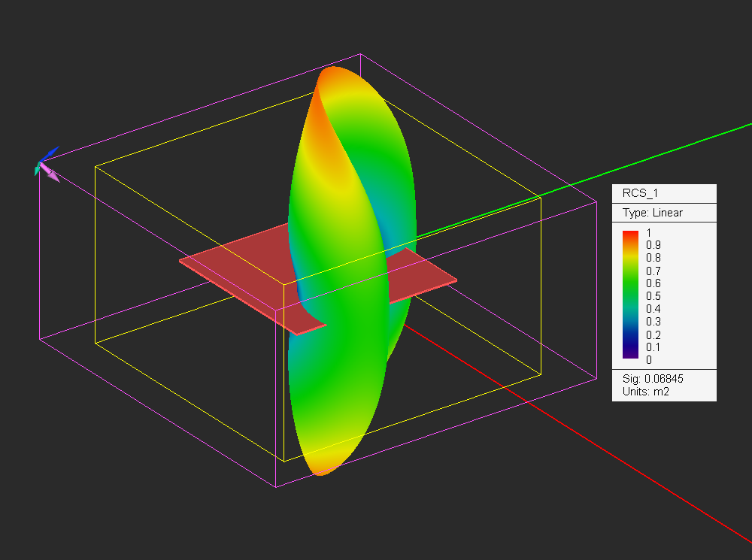This screenshot has height=560, width=752.
Task: Click the coordinate axis triad icon
Action: point(47,165)
